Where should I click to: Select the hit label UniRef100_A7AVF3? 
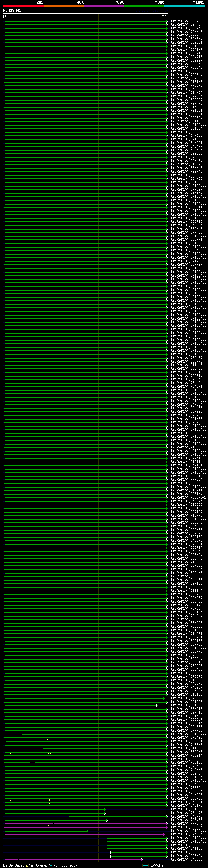(187, 823)
